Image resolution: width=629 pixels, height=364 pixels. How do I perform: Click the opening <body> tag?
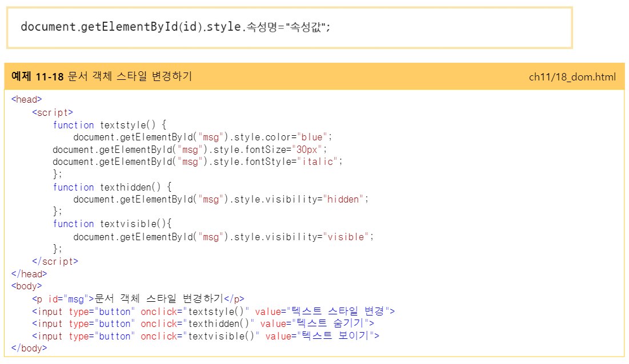26,286
